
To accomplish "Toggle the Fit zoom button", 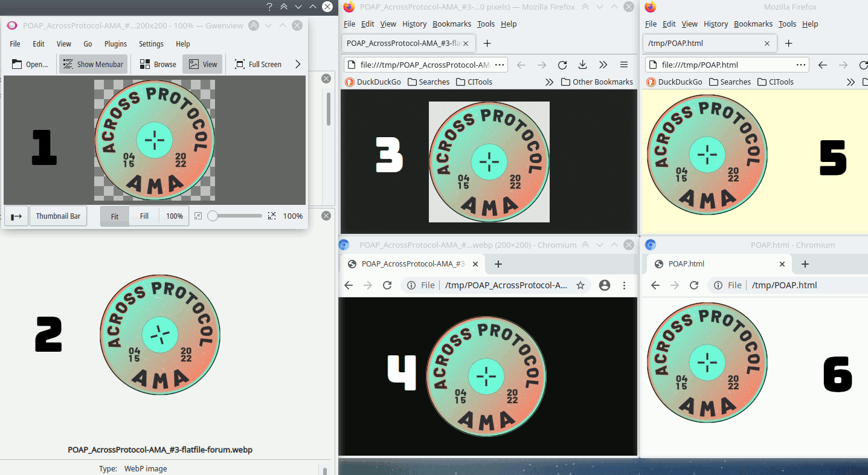I will (115, 216).
